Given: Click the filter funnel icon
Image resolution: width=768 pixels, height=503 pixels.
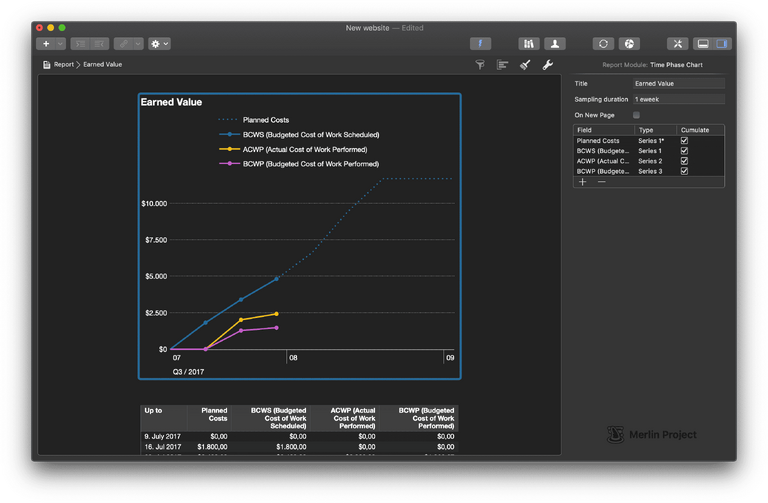Looking at the screenshot, I should [479, 65].
